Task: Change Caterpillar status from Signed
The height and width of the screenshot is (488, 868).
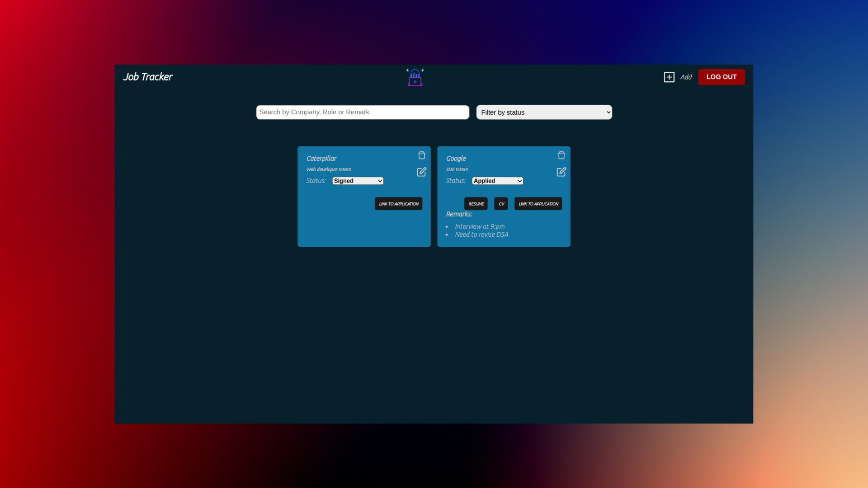Action: (x=358, y=181)
